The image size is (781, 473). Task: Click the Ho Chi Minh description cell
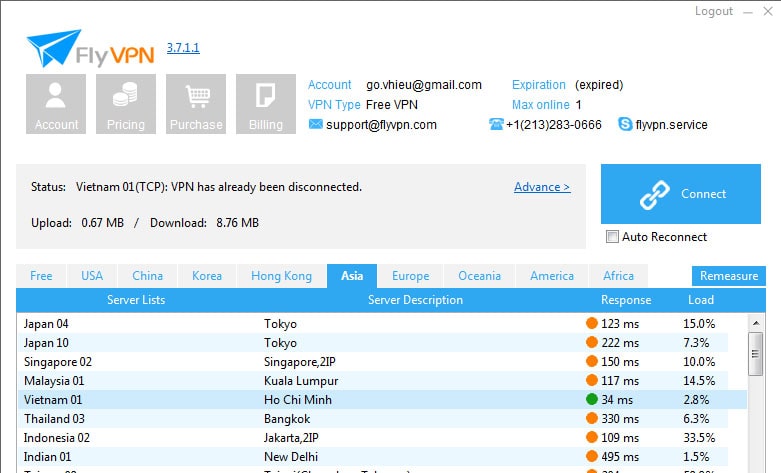pos(298,400)
